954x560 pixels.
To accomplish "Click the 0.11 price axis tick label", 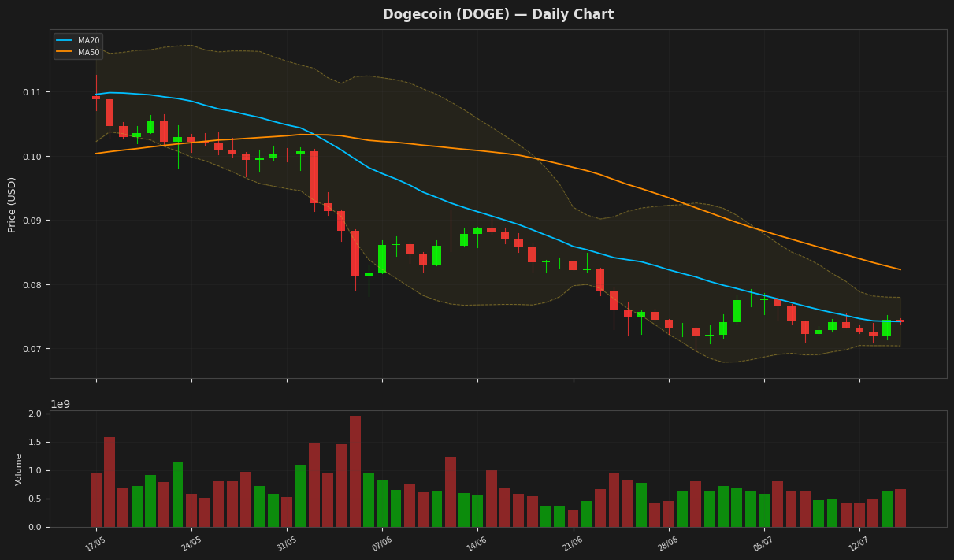I will pyautogui.click(x=32, y=92).
